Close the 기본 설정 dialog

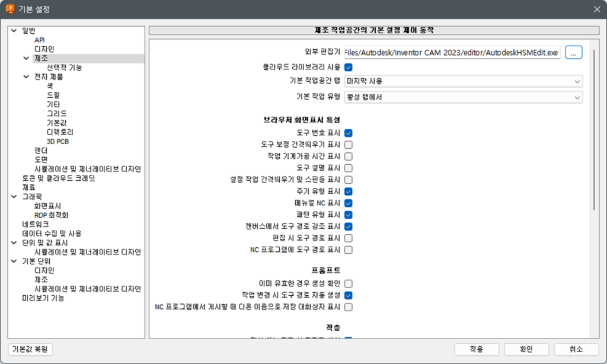597,9
